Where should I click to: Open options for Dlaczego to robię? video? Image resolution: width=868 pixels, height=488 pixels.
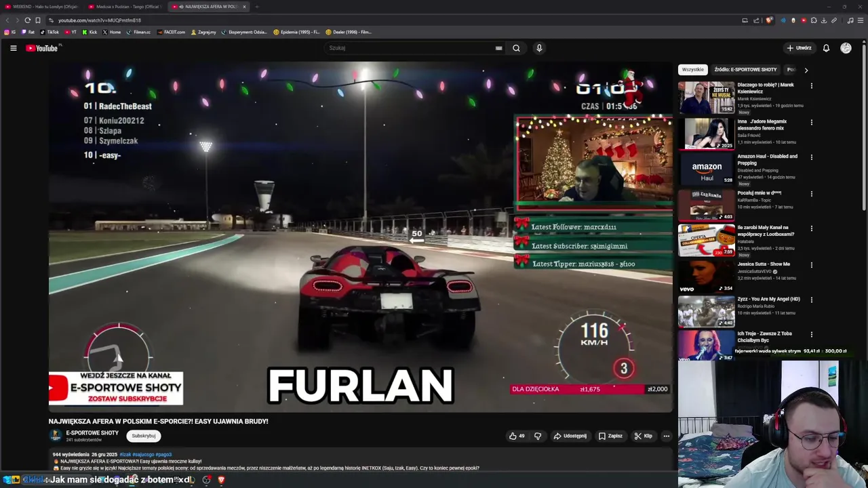[812, 85]
